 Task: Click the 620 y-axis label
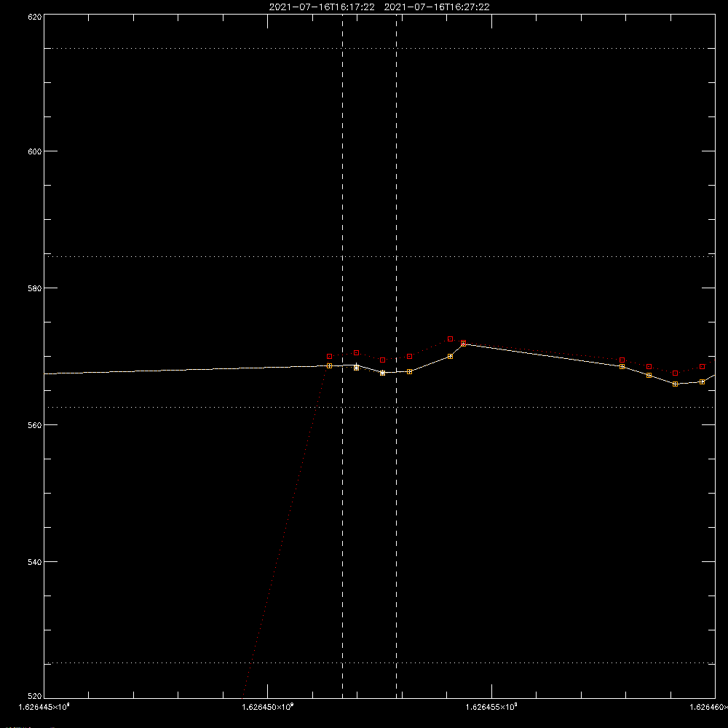[35, 17]
